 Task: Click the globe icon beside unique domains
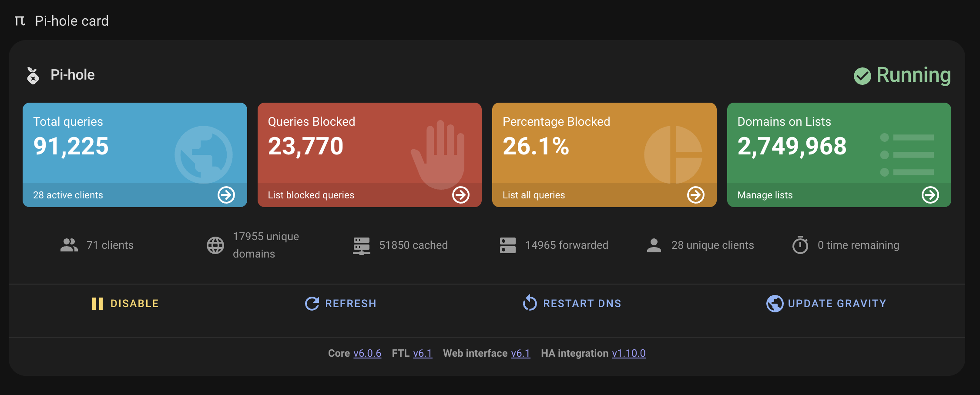tap(215, 245)
